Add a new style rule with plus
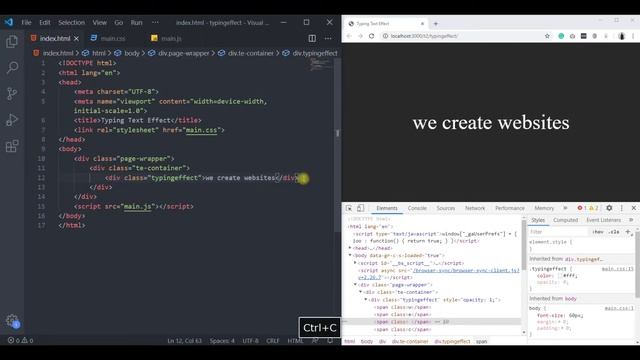 pyautogui.click(x=628, y=232)
